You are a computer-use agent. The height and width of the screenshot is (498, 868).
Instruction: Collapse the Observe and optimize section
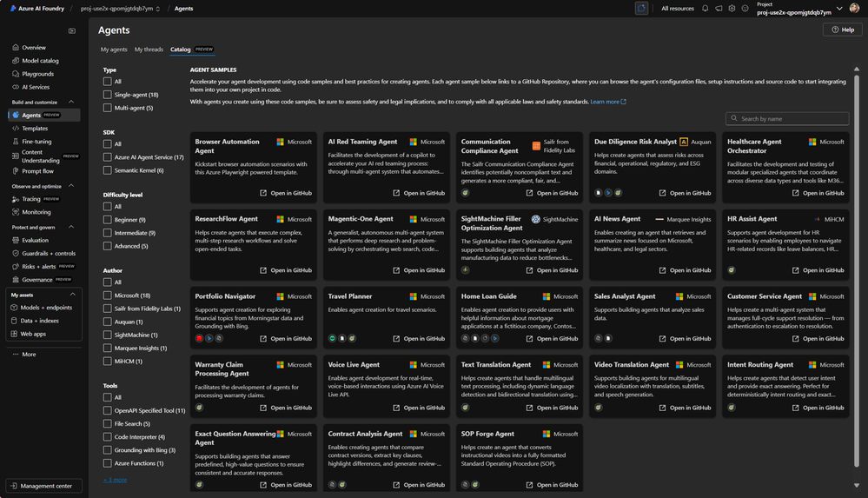[71, 186]
